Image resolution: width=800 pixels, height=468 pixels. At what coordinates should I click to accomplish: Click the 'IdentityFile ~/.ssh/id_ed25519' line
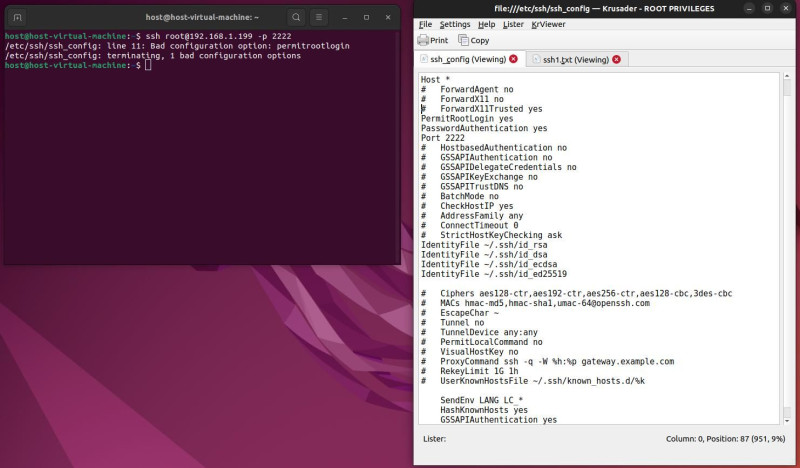493,274
